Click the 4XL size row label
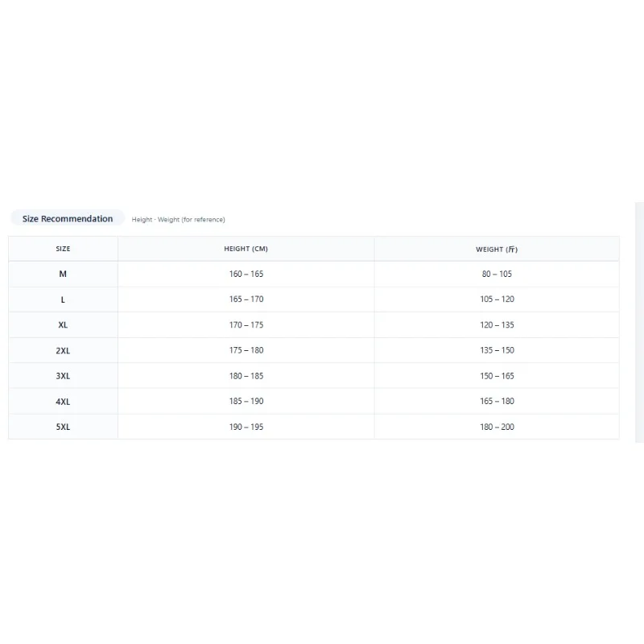 tap(63, 402)
